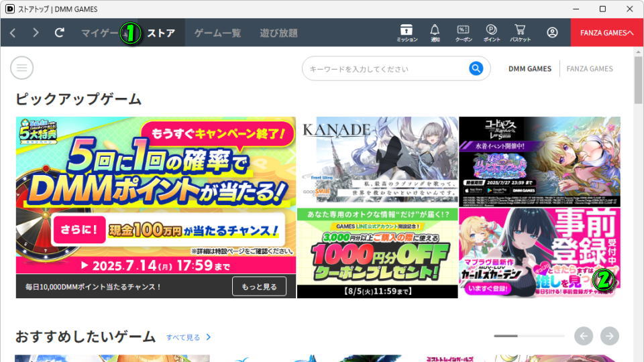Open the KANADE game banner
The image size is (644, 362).
[x=378, y=162]
